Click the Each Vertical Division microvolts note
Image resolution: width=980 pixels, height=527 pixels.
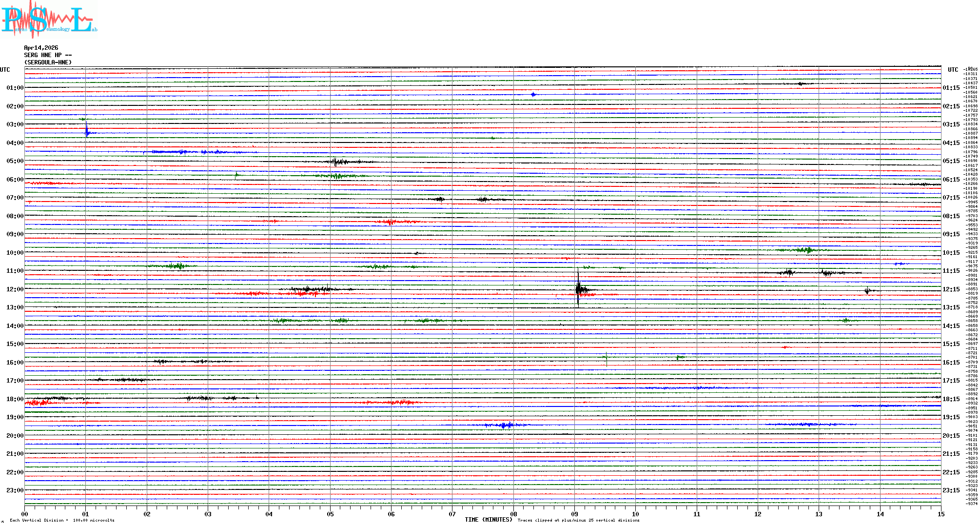[62, 520]
